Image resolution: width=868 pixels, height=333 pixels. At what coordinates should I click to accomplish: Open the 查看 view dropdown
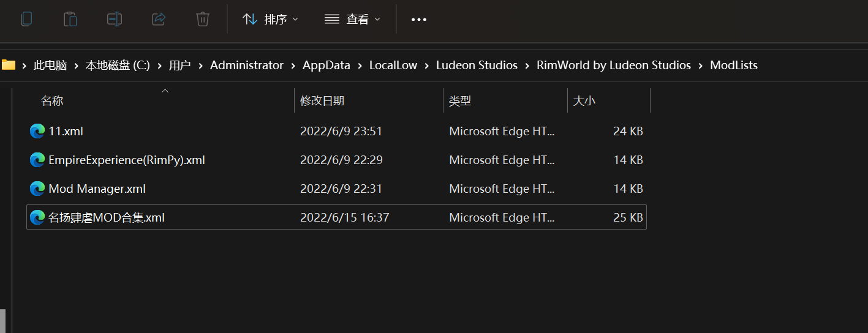[352, 19]
